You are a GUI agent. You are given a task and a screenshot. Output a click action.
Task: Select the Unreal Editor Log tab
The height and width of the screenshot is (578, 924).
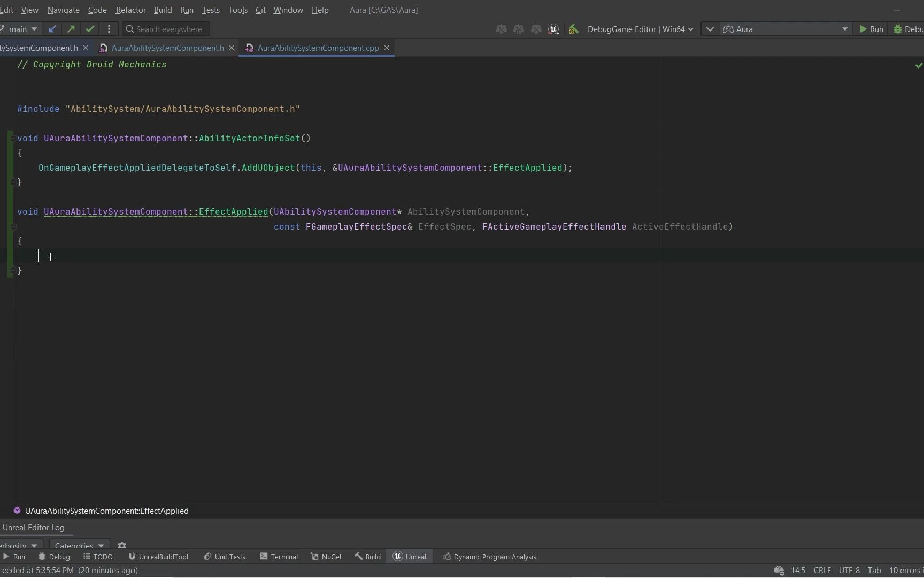coord(33,528)
